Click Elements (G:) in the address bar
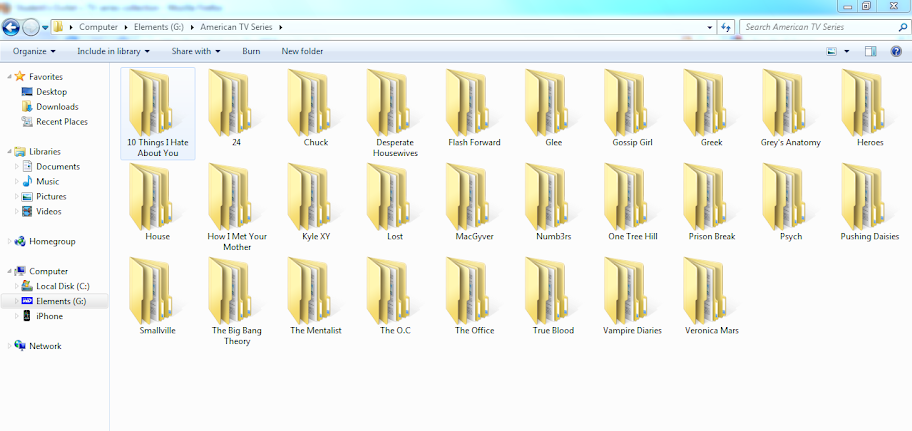This screenshot has width=912, height=431. tap(159, 27)
